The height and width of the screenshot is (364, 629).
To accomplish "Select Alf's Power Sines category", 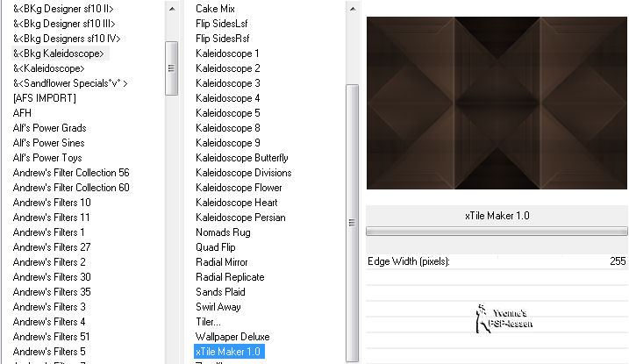I will [49, 143].
